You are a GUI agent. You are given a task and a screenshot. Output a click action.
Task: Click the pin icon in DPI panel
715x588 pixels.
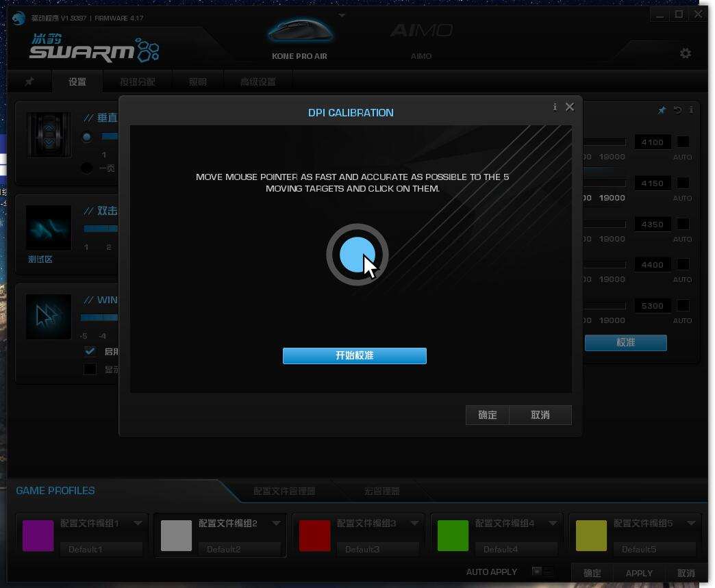click(662, 110)
